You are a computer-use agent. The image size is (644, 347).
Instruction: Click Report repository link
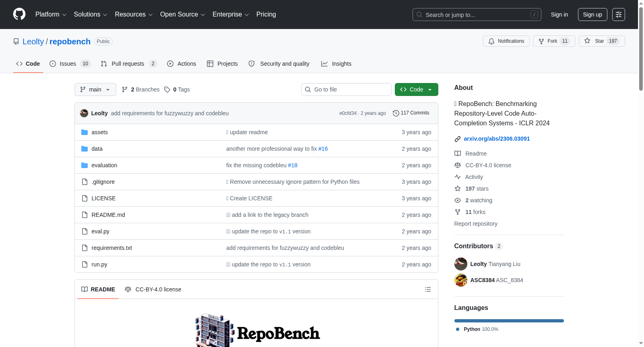pos(476,224)
